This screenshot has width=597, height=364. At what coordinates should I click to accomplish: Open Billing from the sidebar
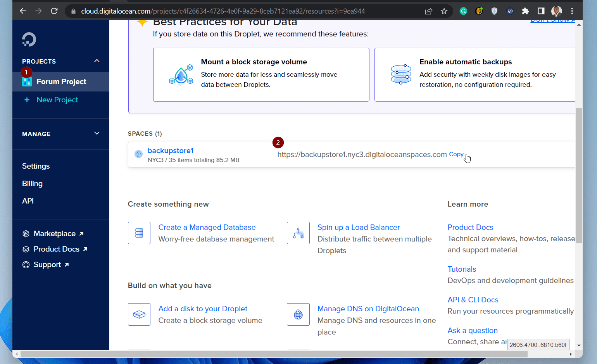pos(32,184)
